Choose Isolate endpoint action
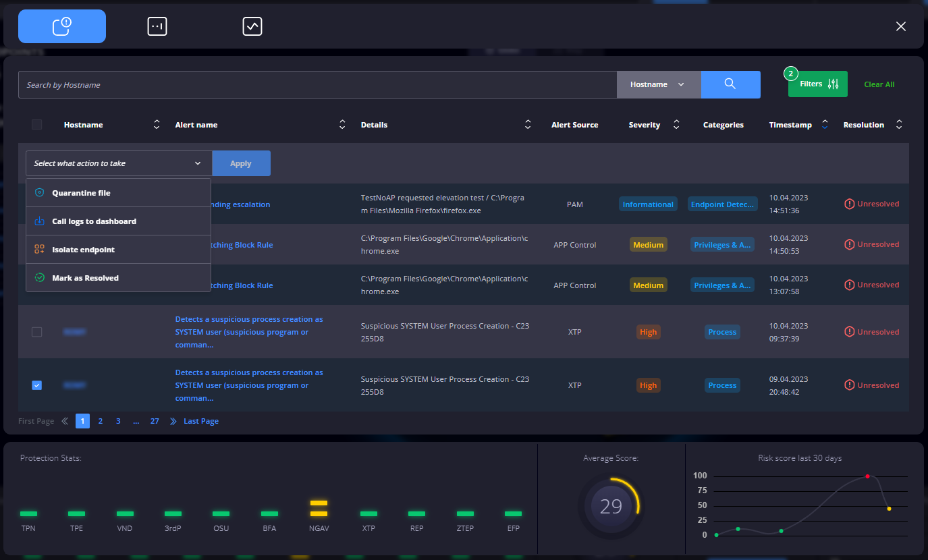The height and width of the screenshot is (560, 928). pos(119,250)
